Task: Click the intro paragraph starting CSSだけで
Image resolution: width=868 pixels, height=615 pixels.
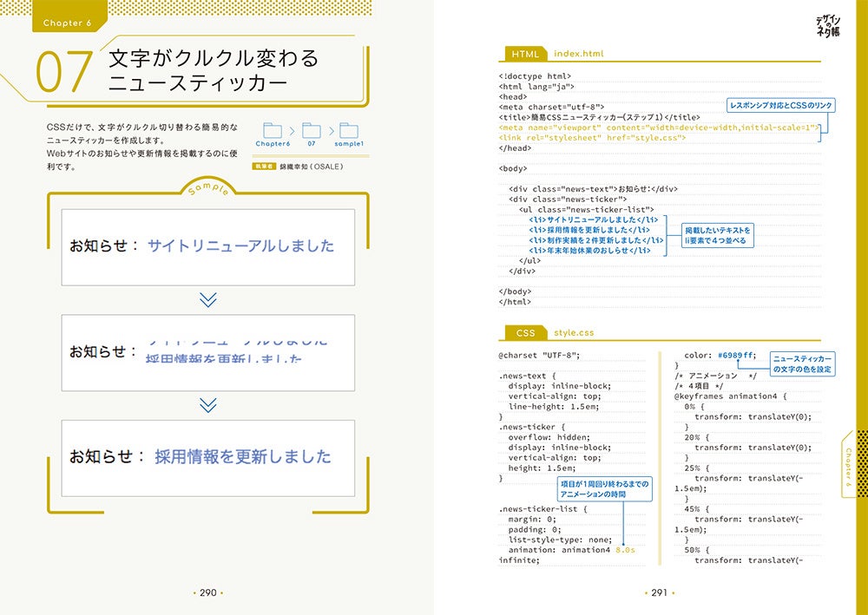Action: (142, 147)
